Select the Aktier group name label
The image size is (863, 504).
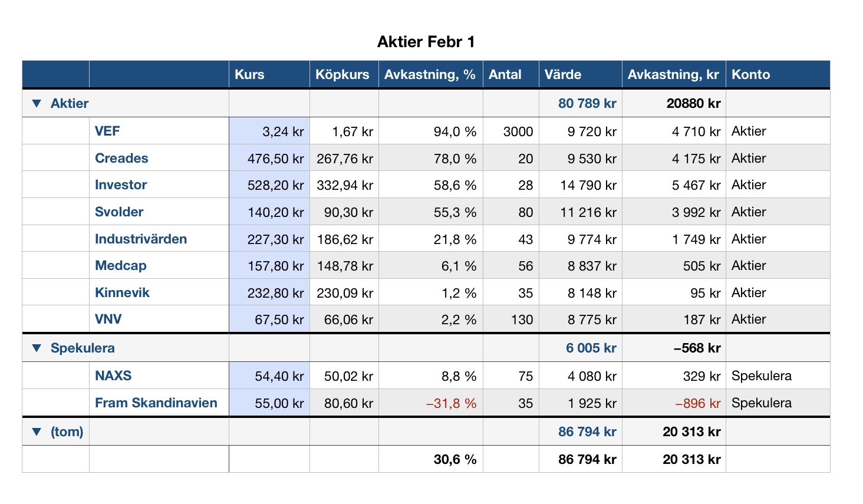[70, 103]
